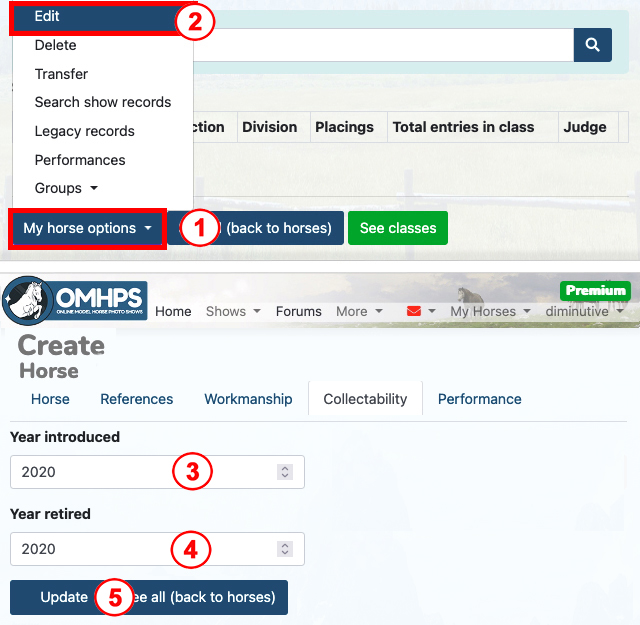Click the OMHPS horse logo
The image size is (640, 625).
(x=75, y=302)
